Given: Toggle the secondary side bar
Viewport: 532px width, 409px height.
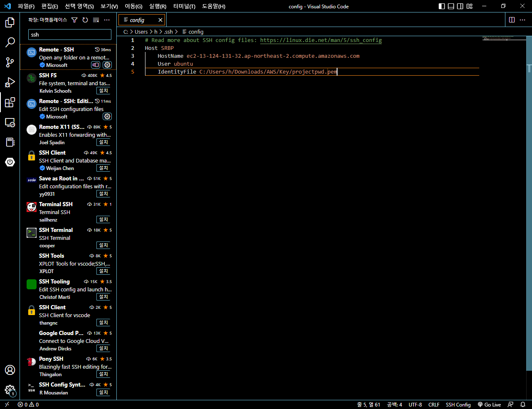Looking at the screenshot, I should (x=460, y=6).
